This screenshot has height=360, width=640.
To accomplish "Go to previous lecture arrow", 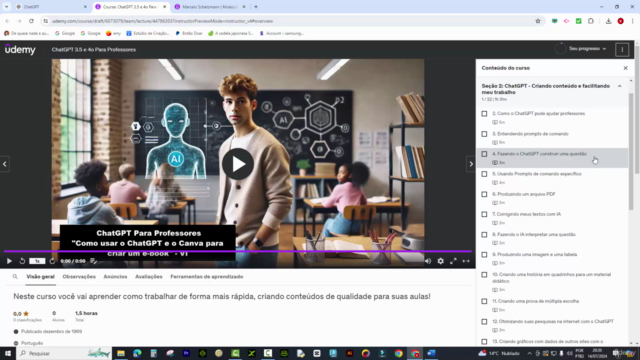I will tap(4, 164).
